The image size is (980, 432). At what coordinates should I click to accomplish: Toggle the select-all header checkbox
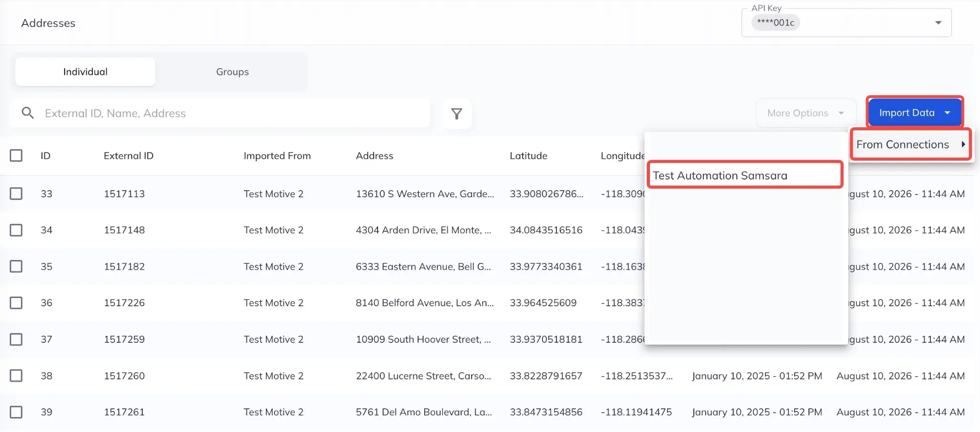[x=16, y=155]
